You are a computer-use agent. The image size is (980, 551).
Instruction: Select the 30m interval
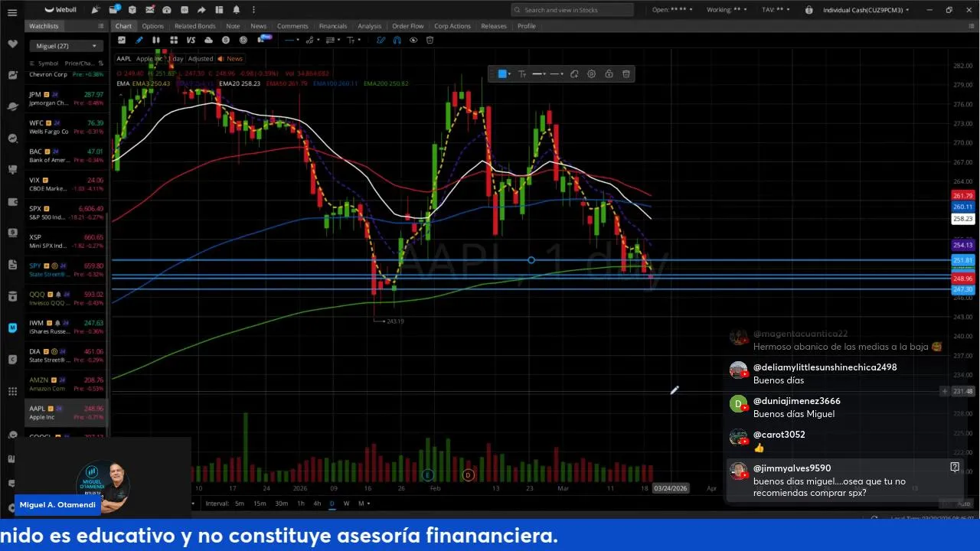pos(281,503)
